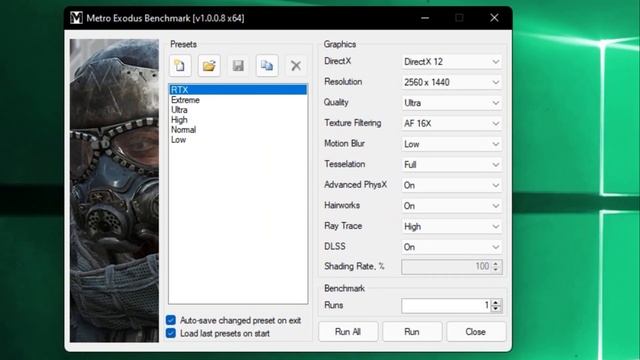Open the Resolution dropdown showing 2560 x 1440
The height and width of the screenshot is (360, 640).
point(452,82)
